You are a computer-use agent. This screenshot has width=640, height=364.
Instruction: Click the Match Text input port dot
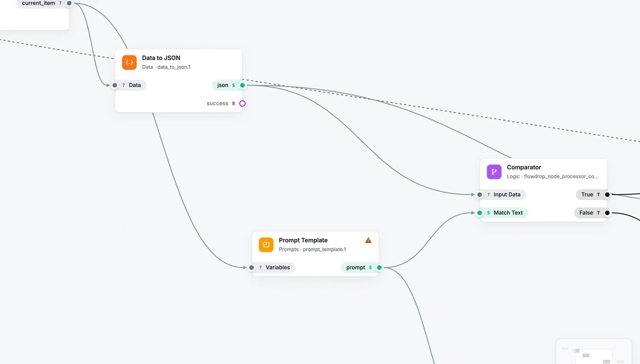[480, 213]
